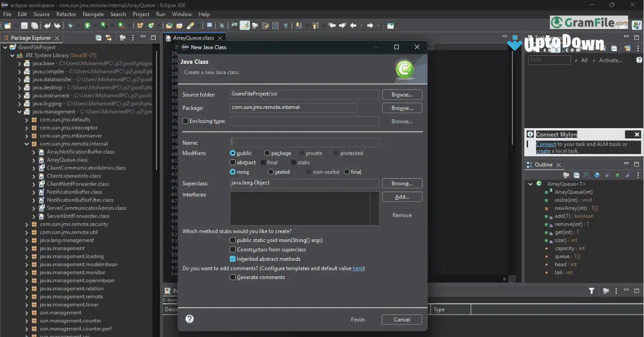Click Finish to create the class

pyautogui.click(x=357, y=319)
